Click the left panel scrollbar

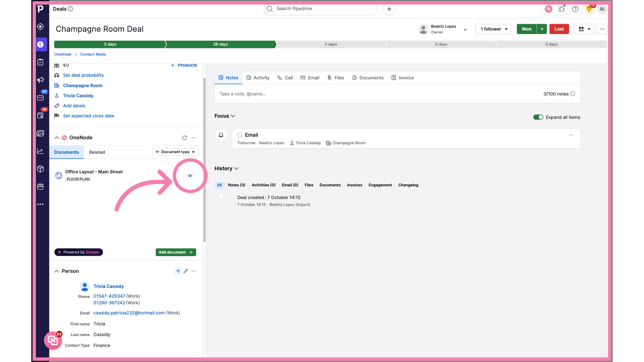click(204, 160)
